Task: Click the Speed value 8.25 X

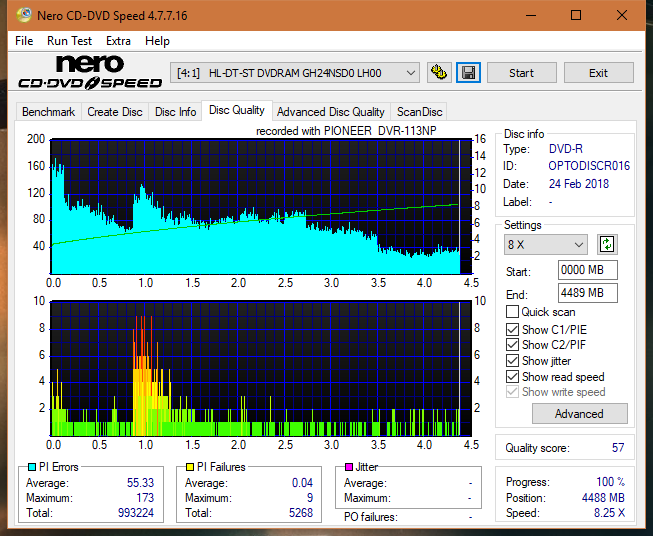Action: click(609, 513)
